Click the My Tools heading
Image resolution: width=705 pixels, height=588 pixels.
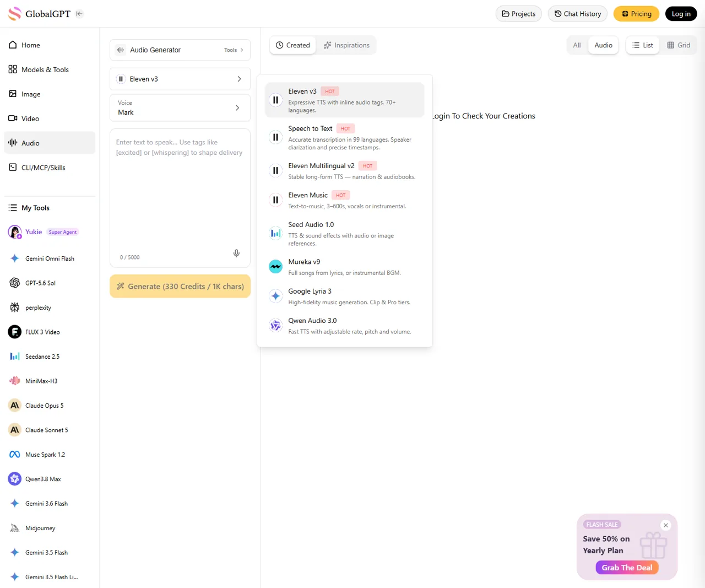35,208
